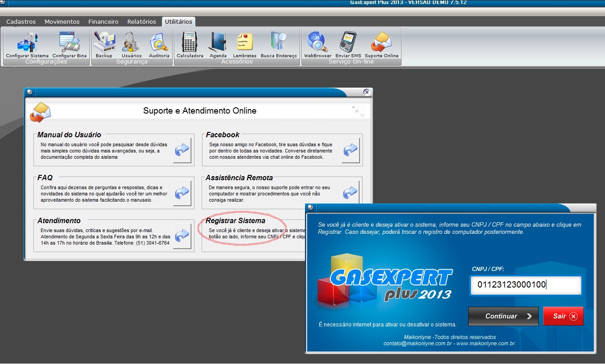Switch to the Cadastros tab
The image size is (605, 364).
(x=21, y=21)
